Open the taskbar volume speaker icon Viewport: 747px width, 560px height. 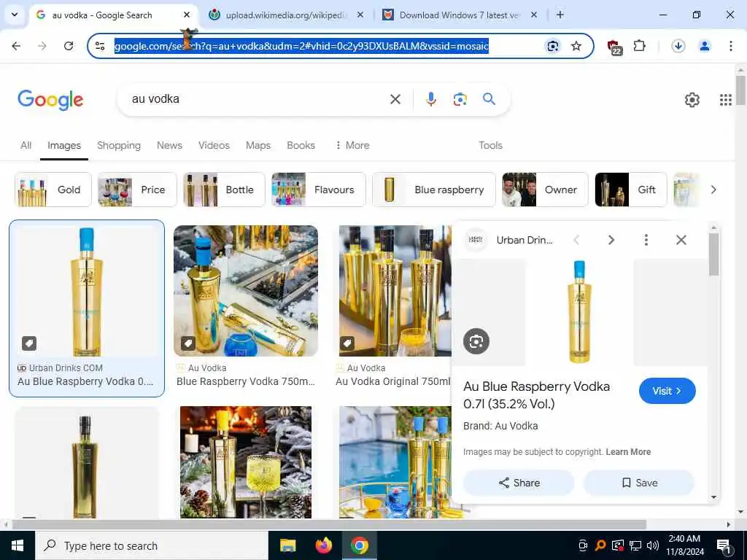[x=653, y=545]
